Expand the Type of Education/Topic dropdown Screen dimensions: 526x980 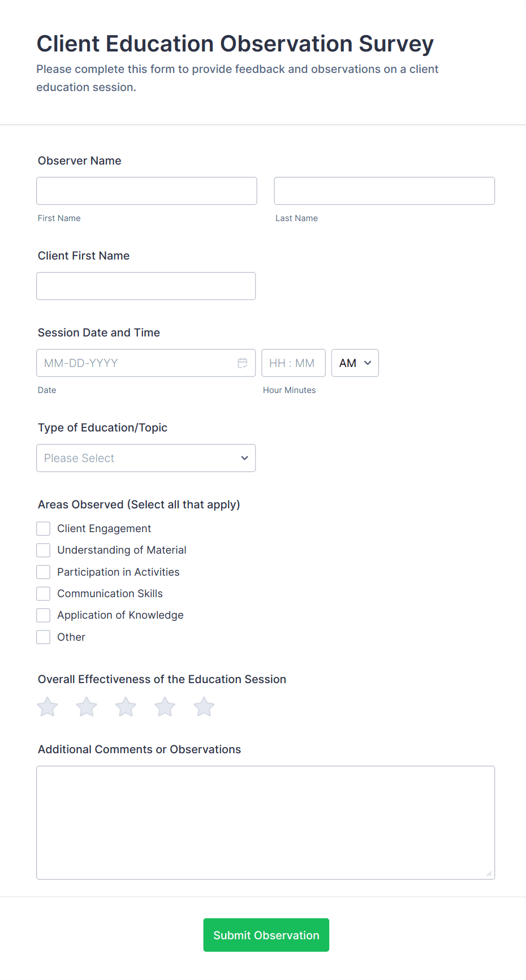click(146, 458)
